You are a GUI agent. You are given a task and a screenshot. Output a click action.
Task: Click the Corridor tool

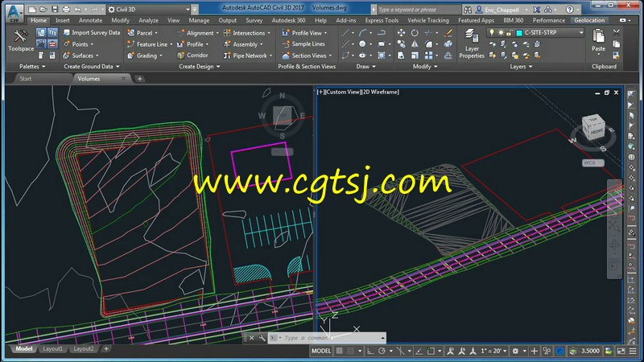[192, 55]
